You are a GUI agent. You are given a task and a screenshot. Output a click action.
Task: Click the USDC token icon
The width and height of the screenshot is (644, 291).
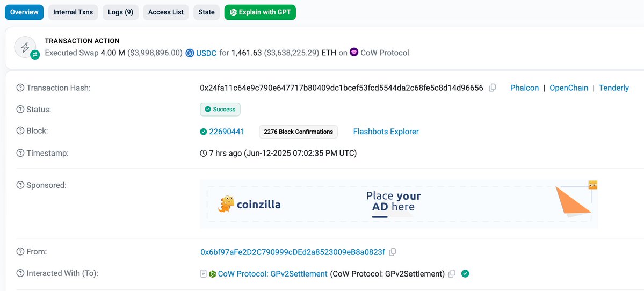[190, 53]
